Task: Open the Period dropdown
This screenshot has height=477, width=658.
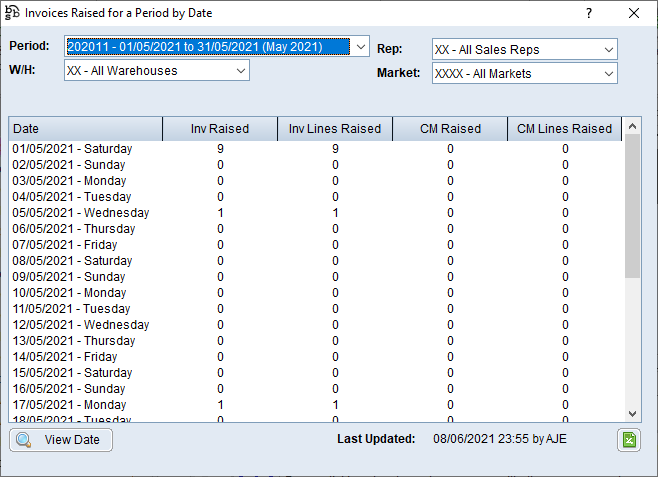Action: pyautogui.click(x=360, y=46)
